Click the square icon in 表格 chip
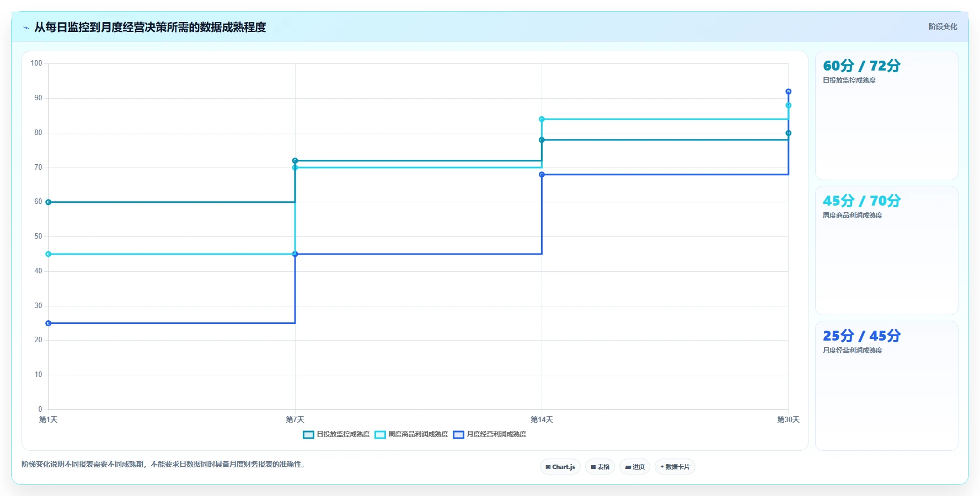The width and height of the screenshot is (980, 496). 593,467
